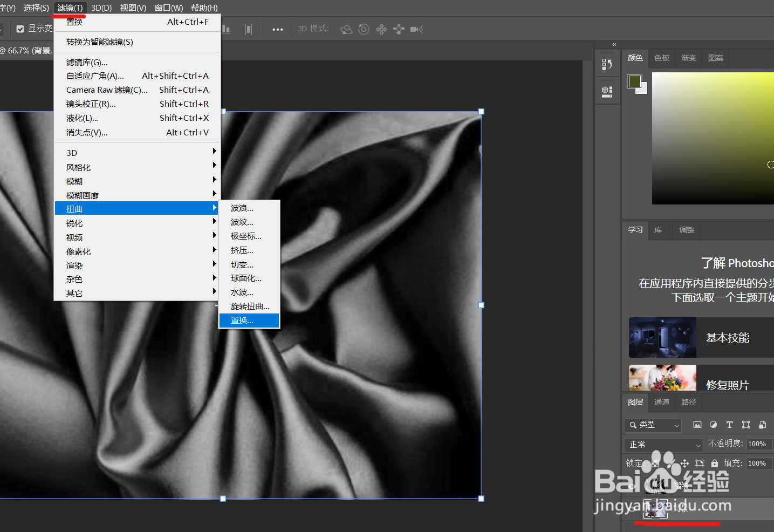Open the 滤镜(T) menu
The image size is (774, 532).
click(70, 8)
